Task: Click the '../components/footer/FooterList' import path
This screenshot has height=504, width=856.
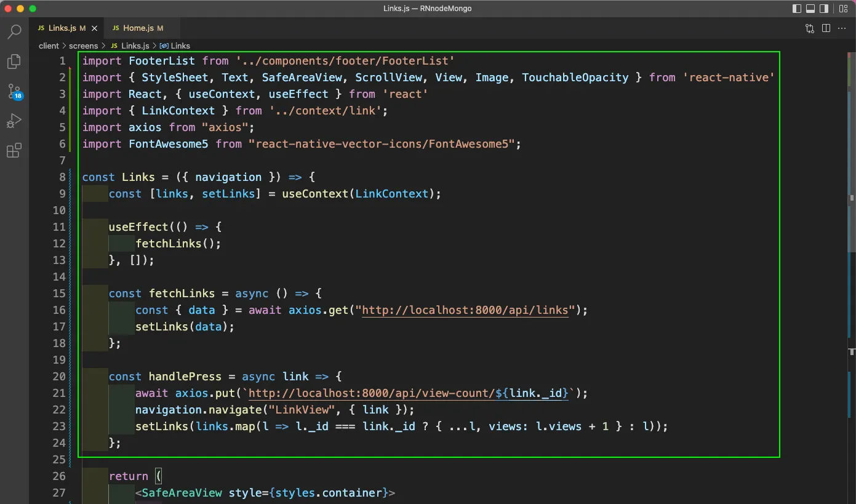Action: [x=345, y=61]
